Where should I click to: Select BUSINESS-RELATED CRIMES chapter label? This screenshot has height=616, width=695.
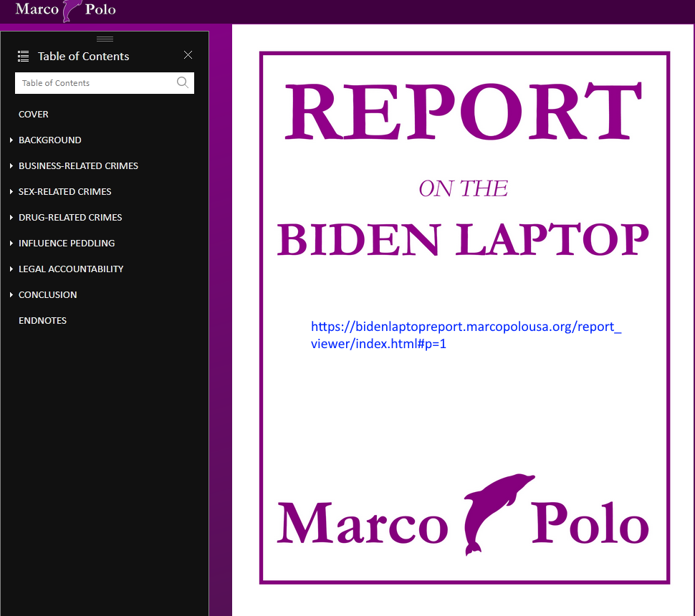click(78, 165)
